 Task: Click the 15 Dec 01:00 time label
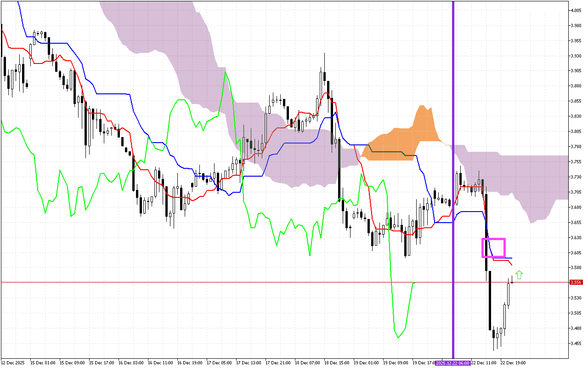pos(43,363)
